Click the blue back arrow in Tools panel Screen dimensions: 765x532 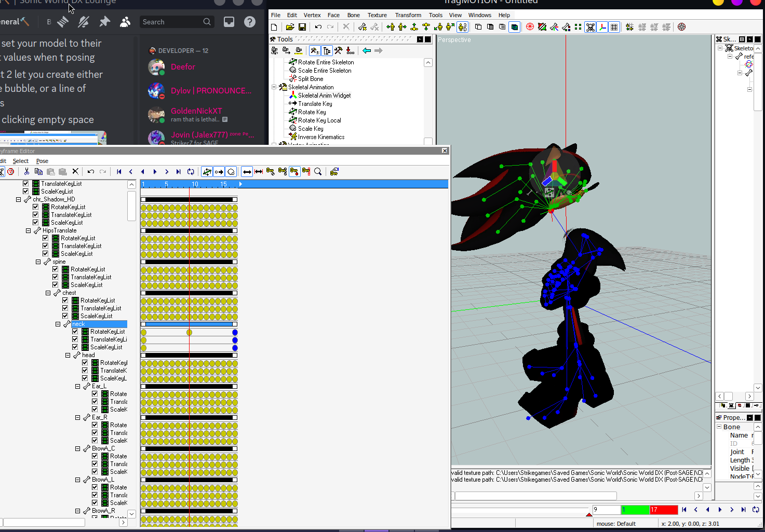(367, 50)
